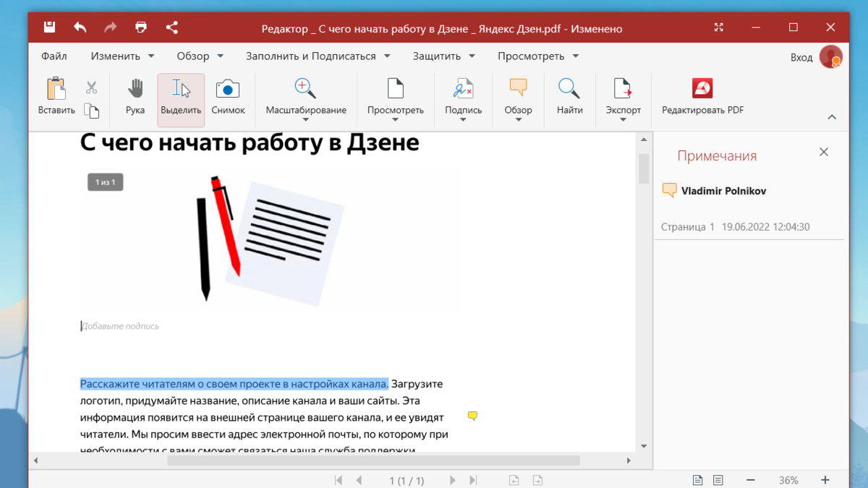Click the horizontal scrollbar right arrow
The image size is (868, 488).
point(629,461)
